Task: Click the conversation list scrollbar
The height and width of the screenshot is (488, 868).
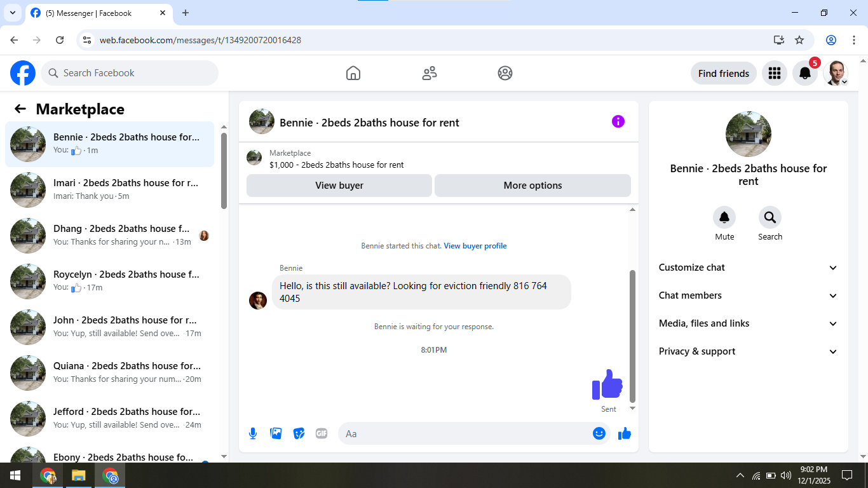Action: 224,170
